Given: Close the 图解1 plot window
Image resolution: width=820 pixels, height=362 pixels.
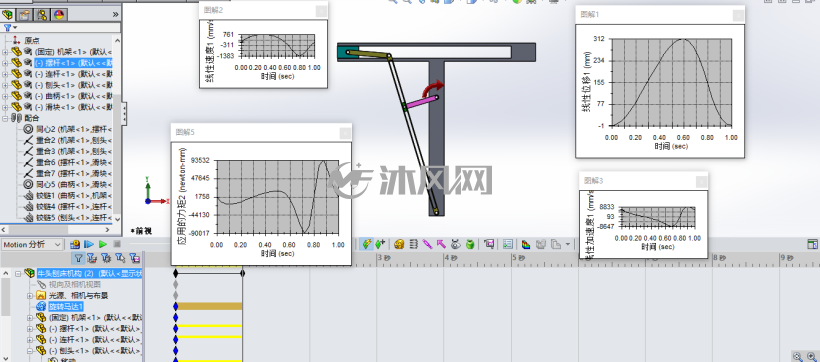Looking at the screenshot, I should [738, 15].
